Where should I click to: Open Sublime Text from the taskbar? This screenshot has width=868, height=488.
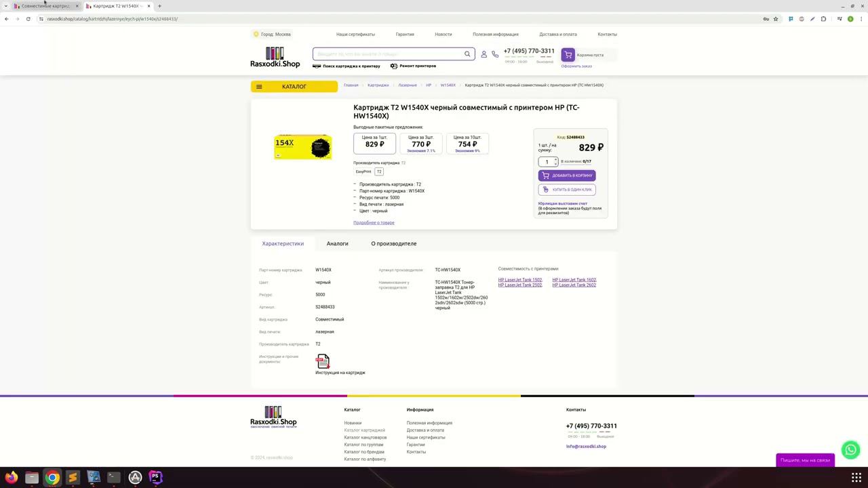click(73, 477)
